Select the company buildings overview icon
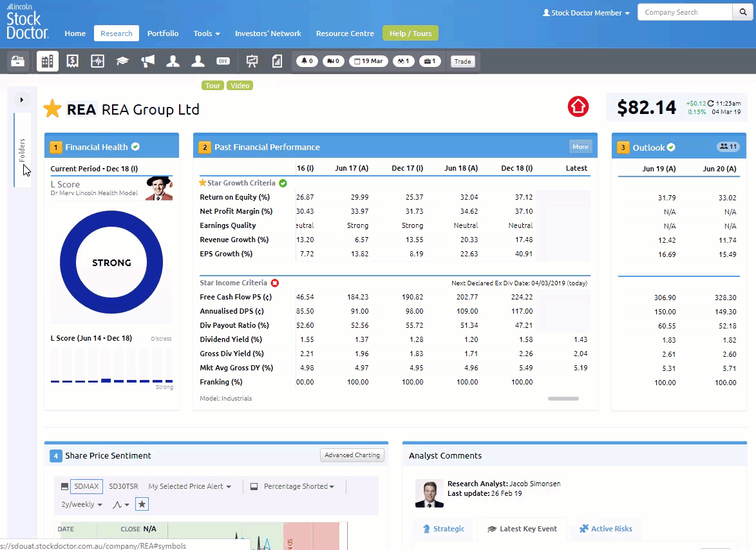 click(x=47, y=61)
